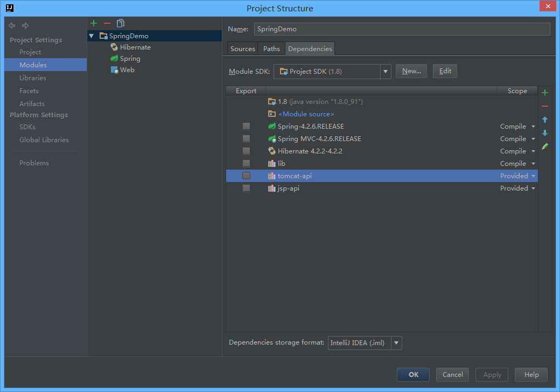560x392 pixels.
Task: Remove dependency with red minus icon
Action: click(x=545, y=106)
